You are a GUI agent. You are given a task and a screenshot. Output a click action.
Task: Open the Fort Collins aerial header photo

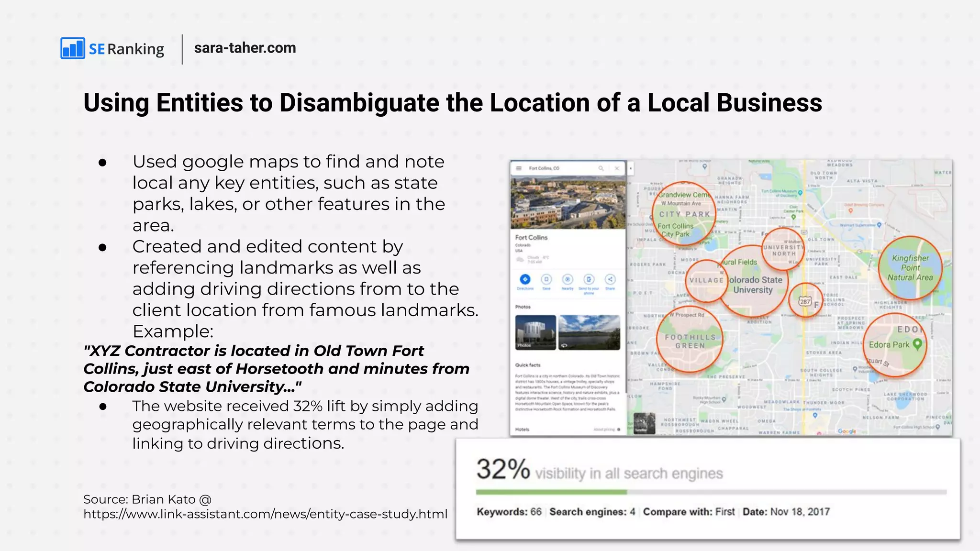(568, 202)
